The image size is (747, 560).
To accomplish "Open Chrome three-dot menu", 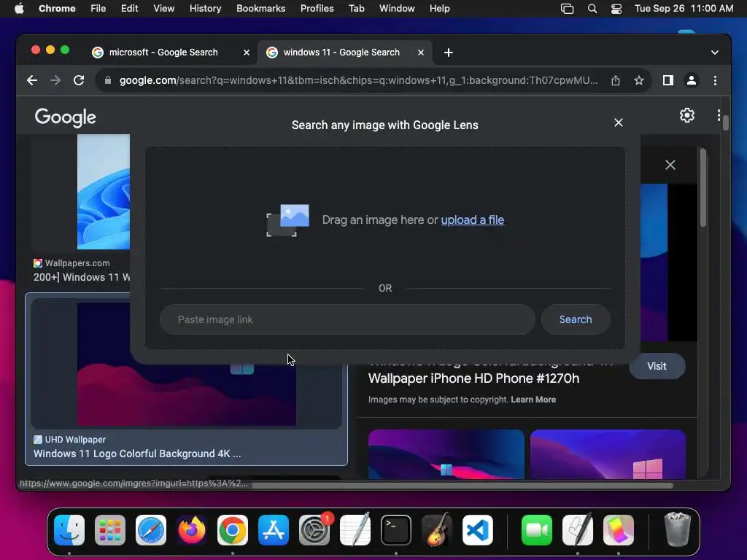I will 715,80.
